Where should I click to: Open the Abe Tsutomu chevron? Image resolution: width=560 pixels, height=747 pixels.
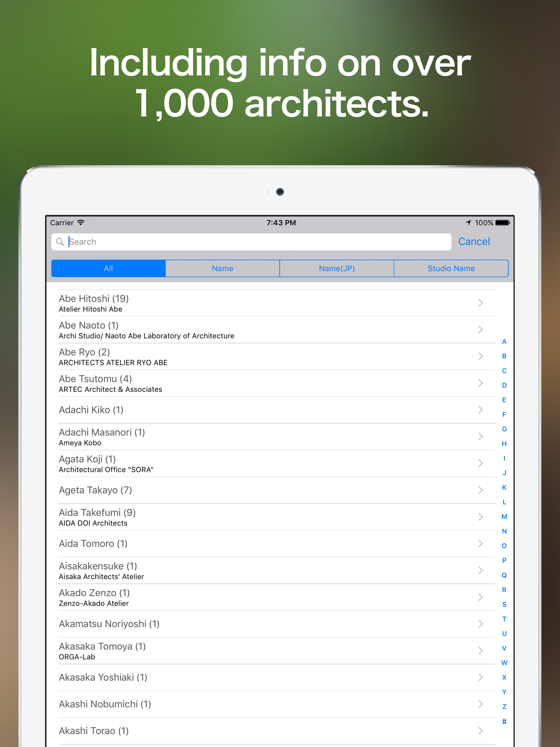coord(481,383)
